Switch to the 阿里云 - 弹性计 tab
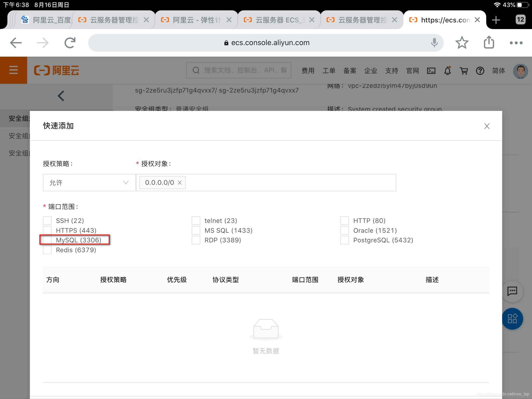The height and width of the screenshot is (399, 532). click(197, 20)
